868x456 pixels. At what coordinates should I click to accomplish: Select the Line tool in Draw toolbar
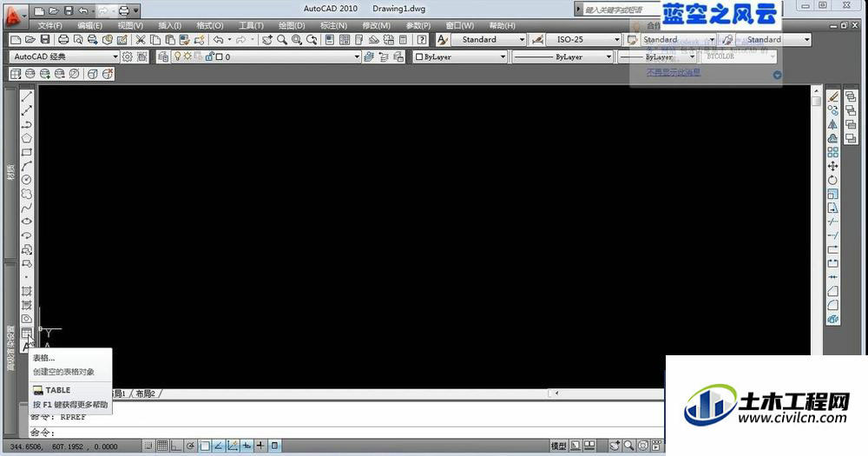27,97
